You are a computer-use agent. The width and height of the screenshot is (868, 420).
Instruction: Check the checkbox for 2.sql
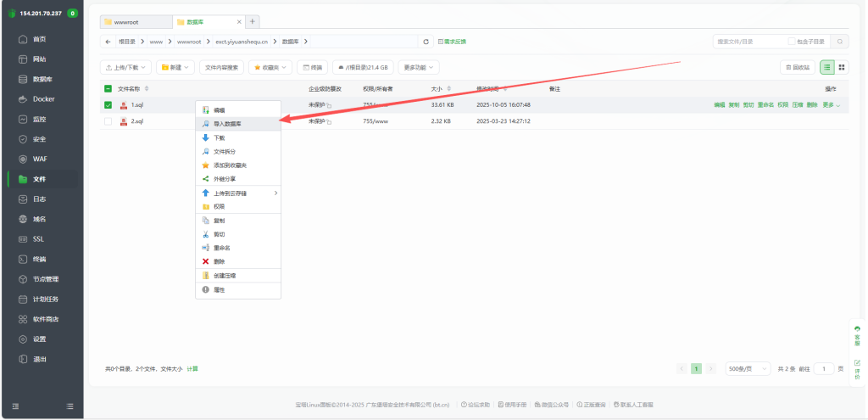[108, 121]
